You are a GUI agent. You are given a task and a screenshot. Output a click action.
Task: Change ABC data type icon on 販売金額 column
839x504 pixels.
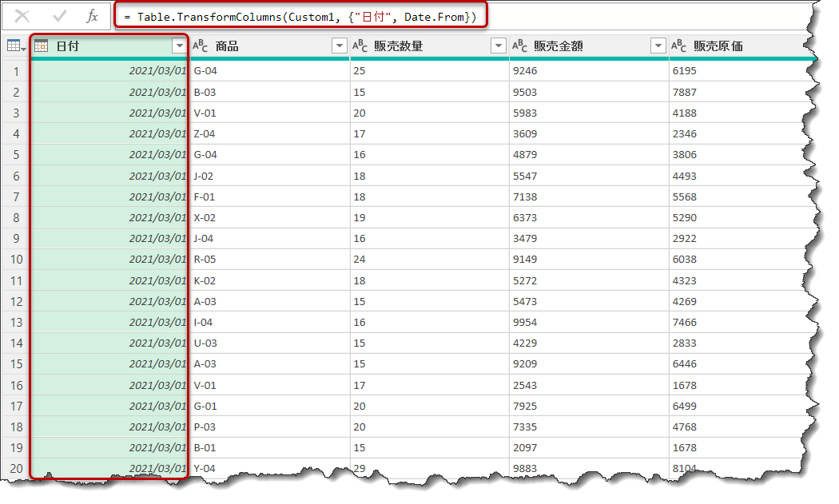click(x=519, y=46)
